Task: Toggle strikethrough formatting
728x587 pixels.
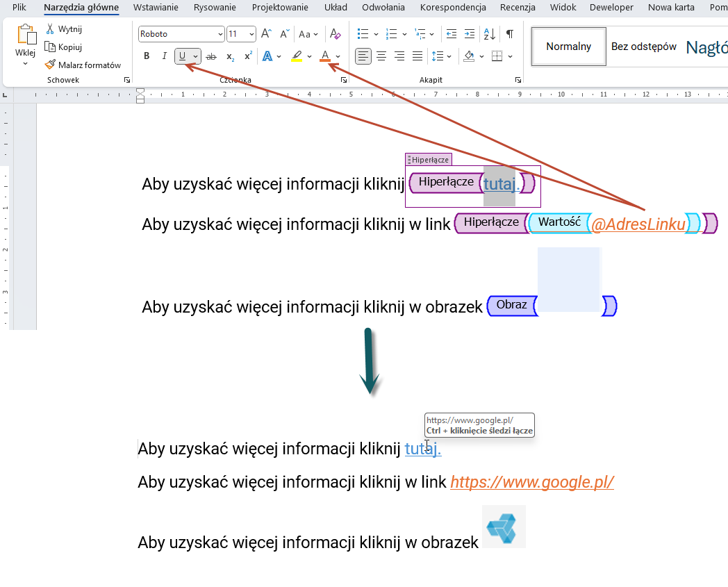Action: coord(211,57)
